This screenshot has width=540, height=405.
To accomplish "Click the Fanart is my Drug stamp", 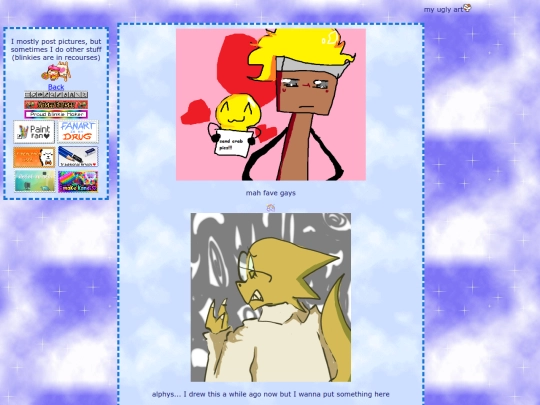I will pos(78,132).
